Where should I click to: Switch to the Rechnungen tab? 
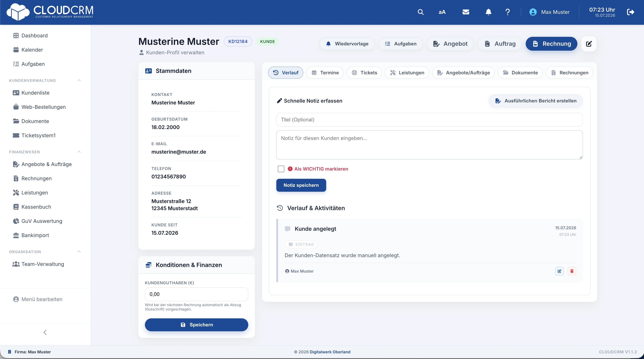click(x=569, y=73)
